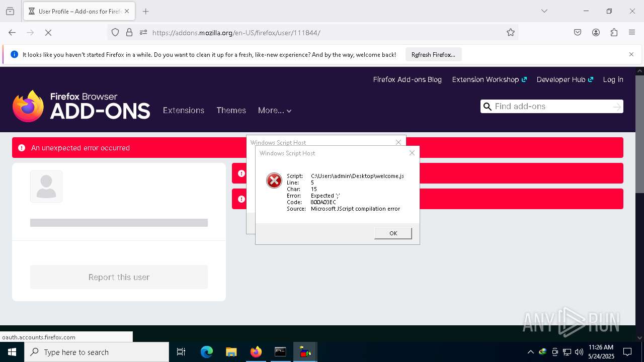Switch to Firefox on taskbar
644x362 pixels.
tap(256, 352)
